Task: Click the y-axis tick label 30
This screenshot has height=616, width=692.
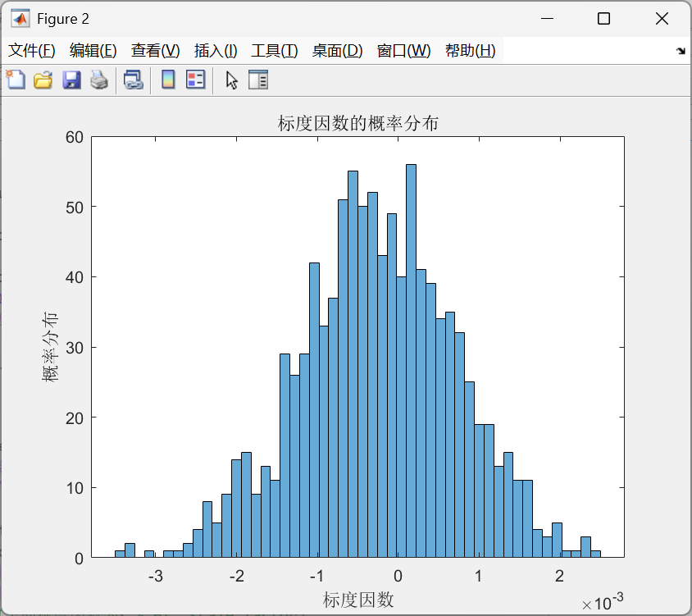Action: pos(75,348)
